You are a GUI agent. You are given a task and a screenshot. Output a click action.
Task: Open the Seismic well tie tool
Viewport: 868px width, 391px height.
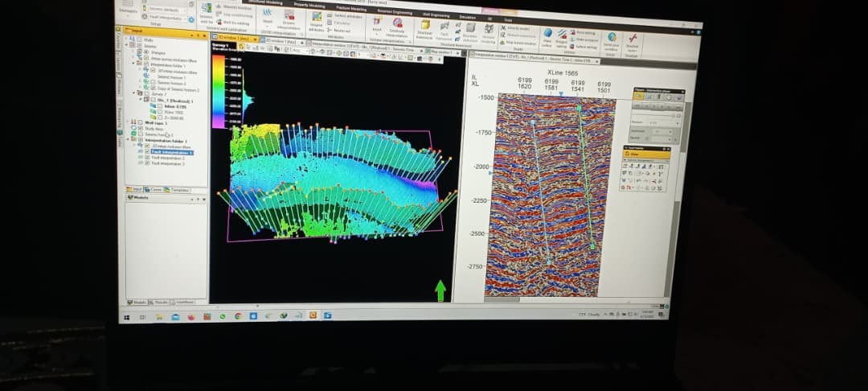[x=207, y=14]
